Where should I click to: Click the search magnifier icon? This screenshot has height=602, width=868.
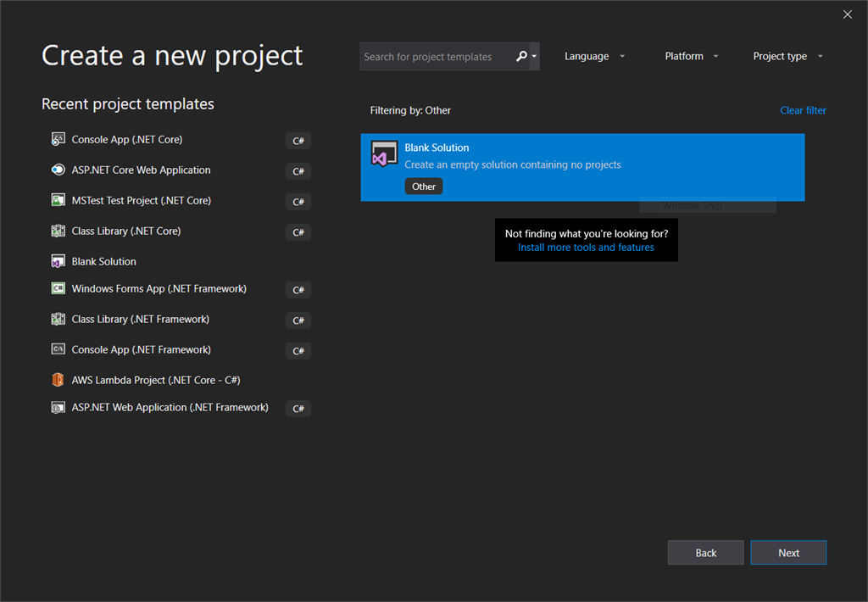(x=521, y=57)
